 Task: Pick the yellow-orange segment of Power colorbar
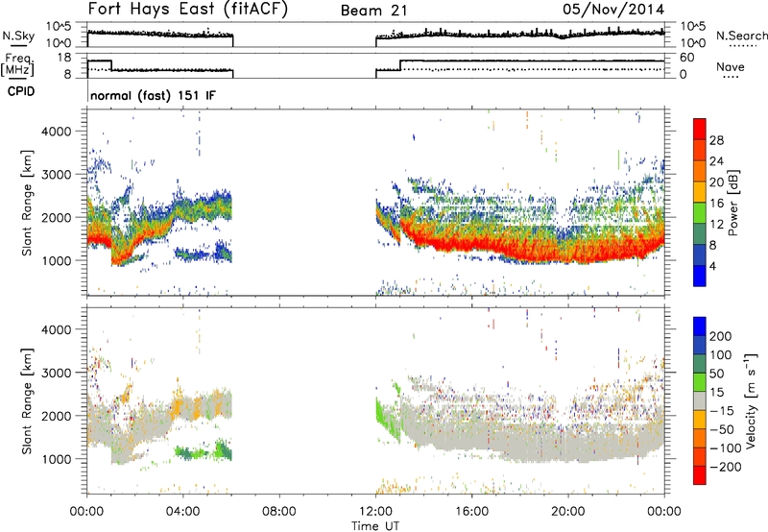[700, 192]
